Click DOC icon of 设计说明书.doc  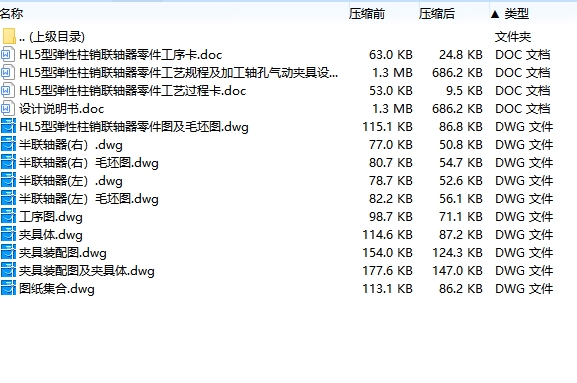(8, 109)
